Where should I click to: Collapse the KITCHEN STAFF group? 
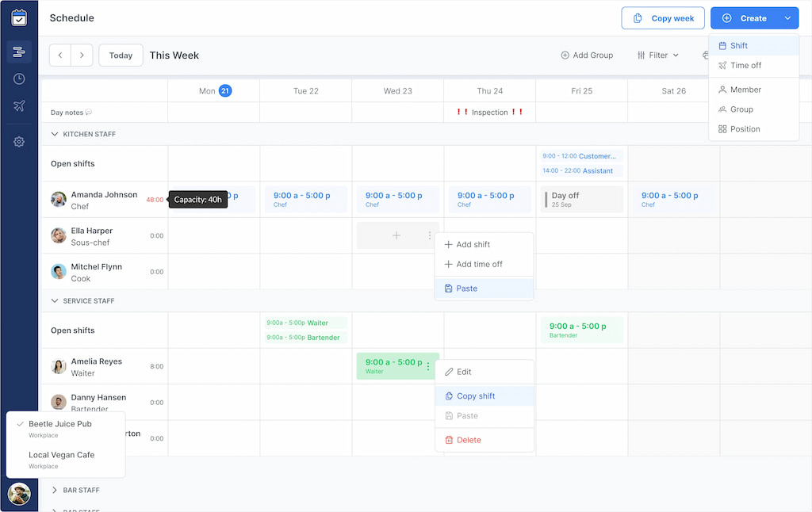[x=54, y=134]
